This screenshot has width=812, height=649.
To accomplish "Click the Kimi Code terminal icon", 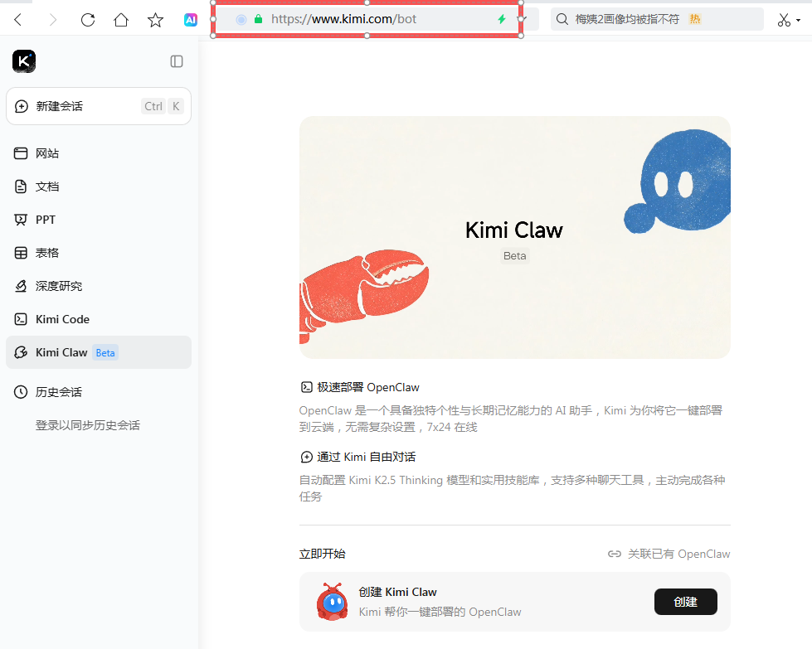I will [x=21, y=319].
